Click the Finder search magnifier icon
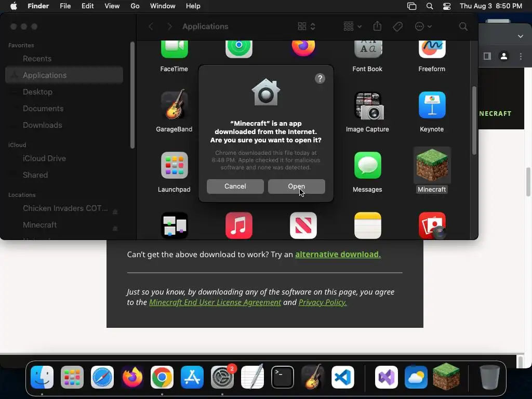Image resolution: width=532 pixels, height=399 pixels. pos(463,26)
